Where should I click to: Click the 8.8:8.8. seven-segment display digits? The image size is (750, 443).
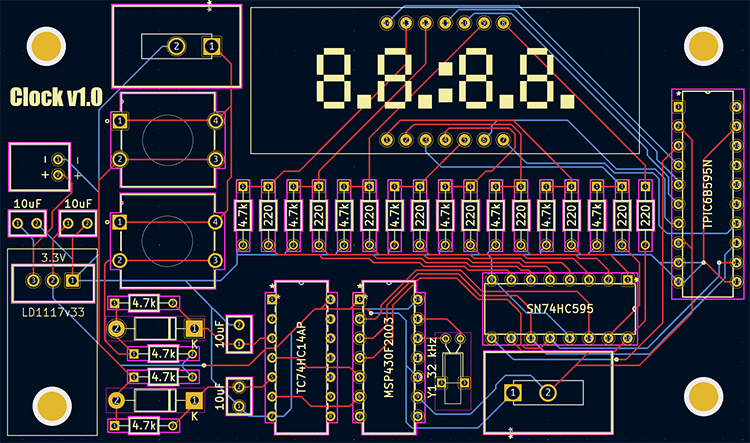pyautogui.click(x=445, y=78)
